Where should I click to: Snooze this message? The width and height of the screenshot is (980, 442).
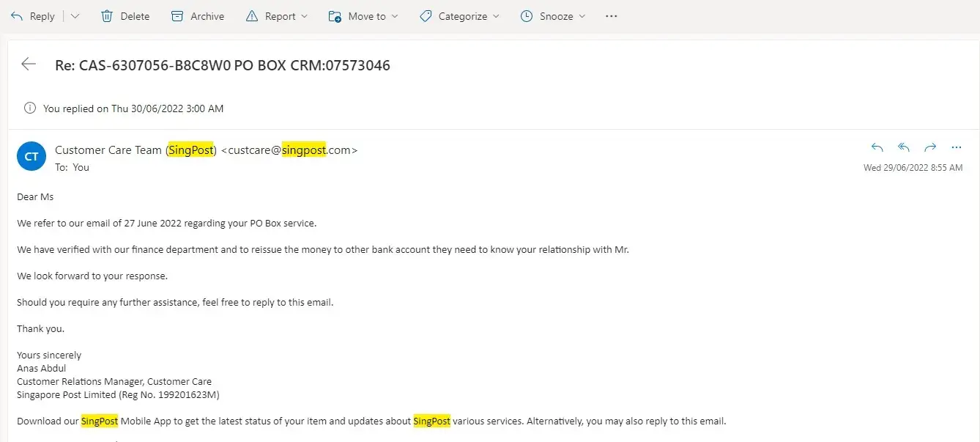point(553,16)
